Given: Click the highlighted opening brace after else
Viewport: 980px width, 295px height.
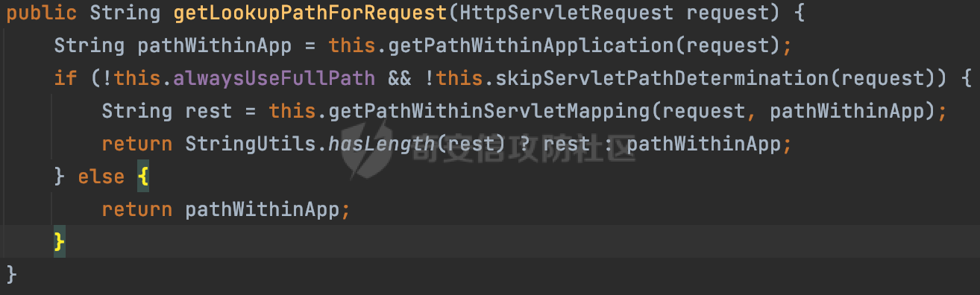Looking at the screenshot, I should 142,177.
